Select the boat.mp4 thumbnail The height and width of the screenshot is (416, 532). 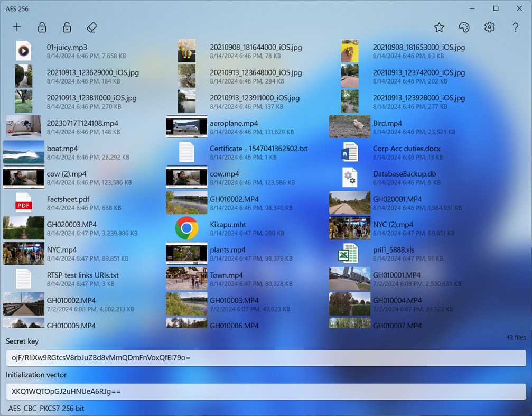[x=23, y=152]
